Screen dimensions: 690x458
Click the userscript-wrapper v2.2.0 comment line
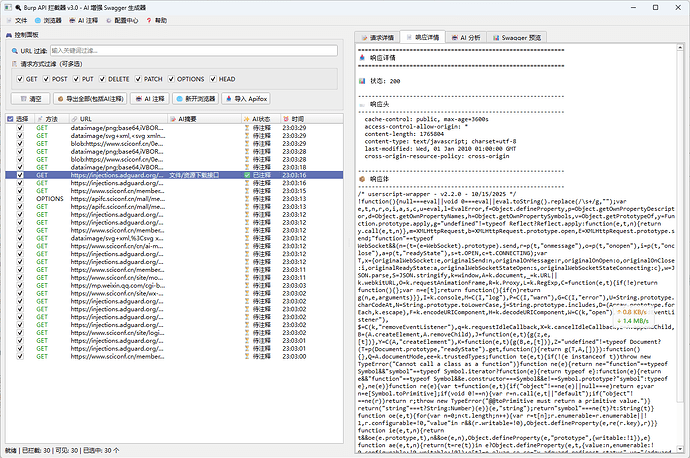(437, 194)
